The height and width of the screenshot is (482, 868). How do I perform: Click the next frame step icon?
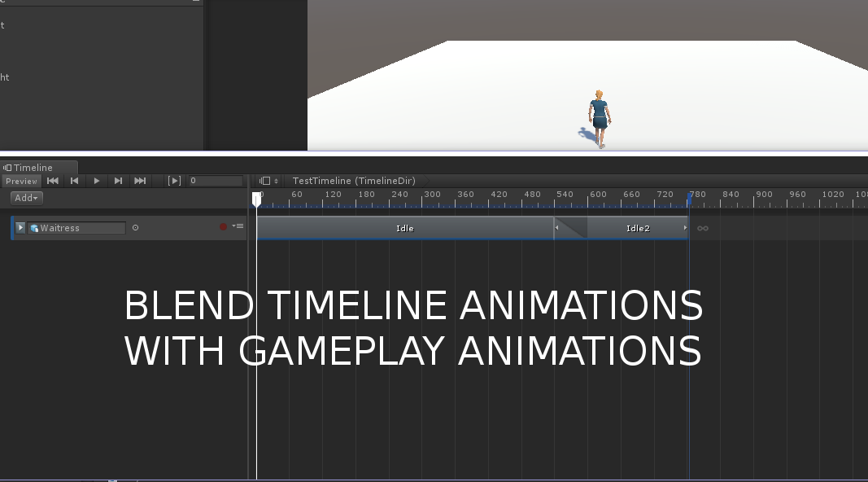[118, 181]
